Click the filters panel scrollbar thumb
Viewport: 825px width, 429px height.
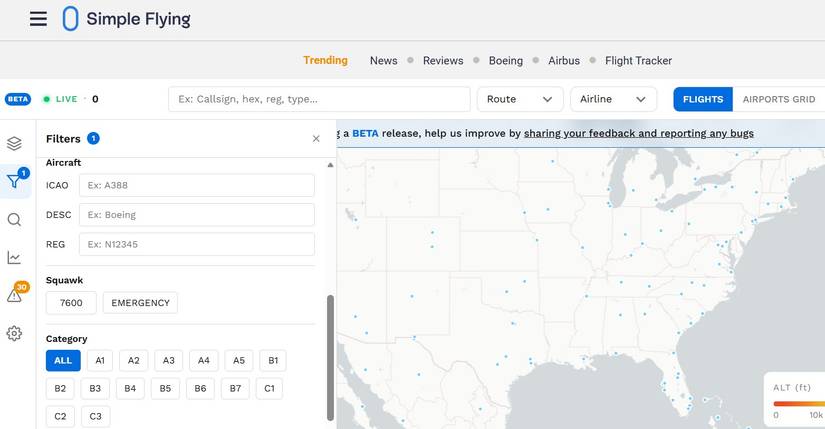(330, 357)
